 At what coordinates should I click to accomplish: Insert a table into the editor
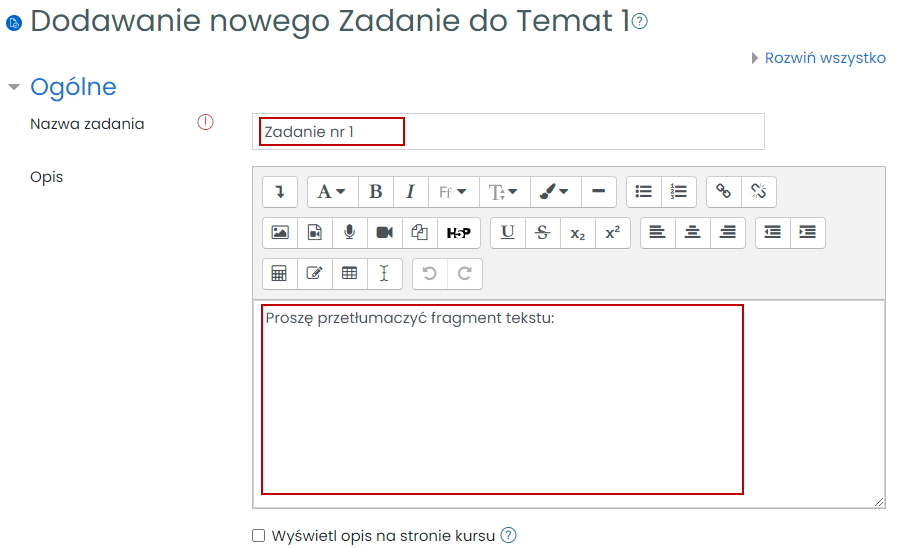(x=349, y=273)
